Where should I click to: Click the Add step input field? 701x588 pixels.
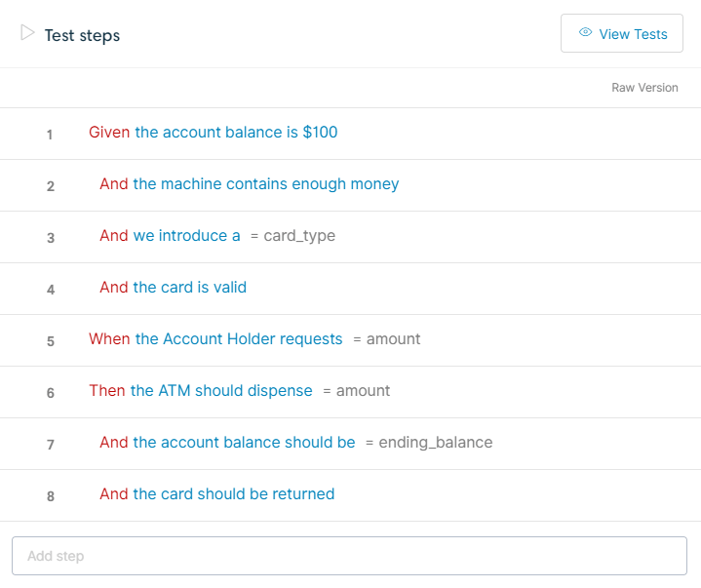(x=349, y=556)
